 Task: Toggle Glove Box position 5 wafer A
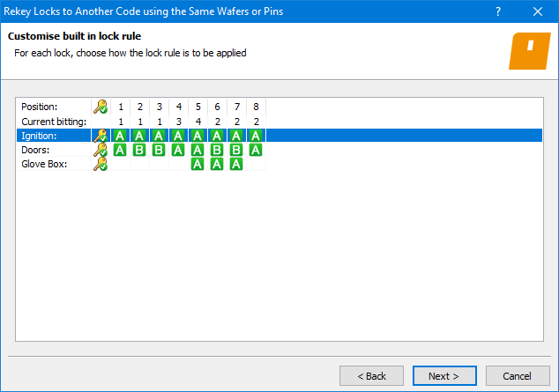tap(198, 164)
